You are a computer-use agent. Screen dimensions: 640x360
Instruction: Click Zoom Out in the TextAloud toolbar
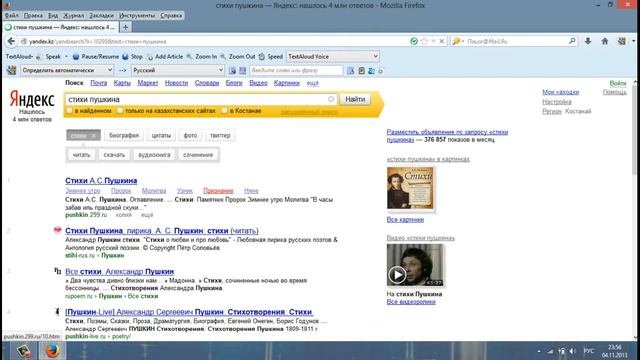tap(238, 56)
